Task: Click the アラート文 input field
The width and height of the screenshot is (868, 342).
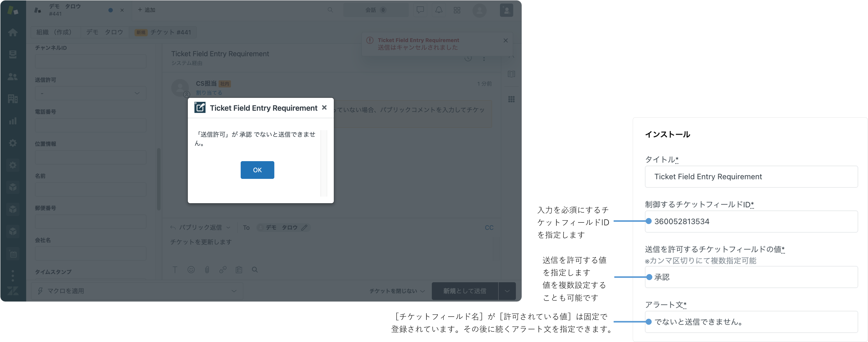Action: [751, 322]
